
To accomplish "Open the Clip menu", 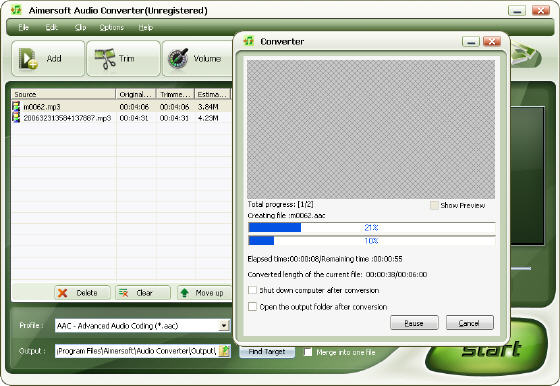I will tap(80, 27).
